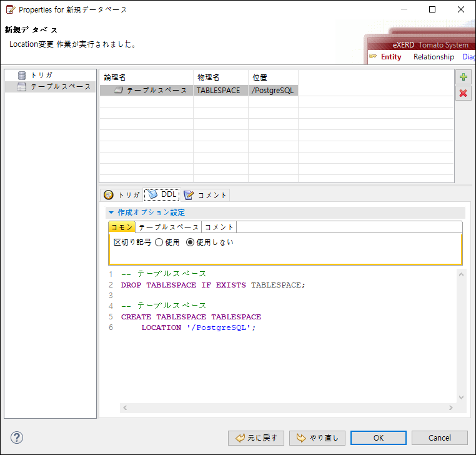Click the green plus add tablespace icon
The width and height of the screenshot is (476, 455).
(463, 77)
